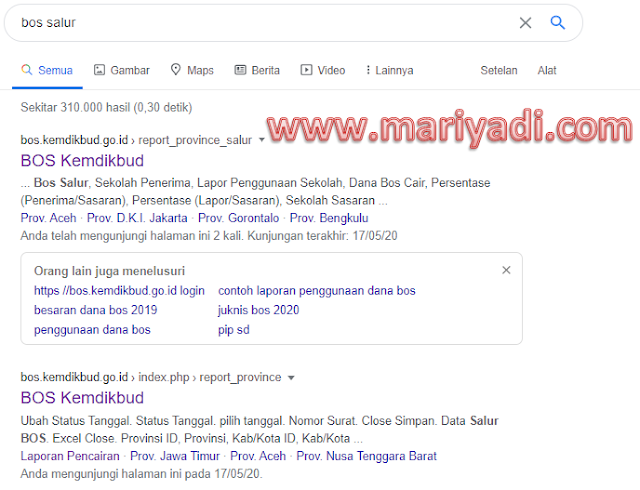This screenshot has height=490, width=640.
Task: Switch to the Berita tab
Action: click(x=257, y=70)
